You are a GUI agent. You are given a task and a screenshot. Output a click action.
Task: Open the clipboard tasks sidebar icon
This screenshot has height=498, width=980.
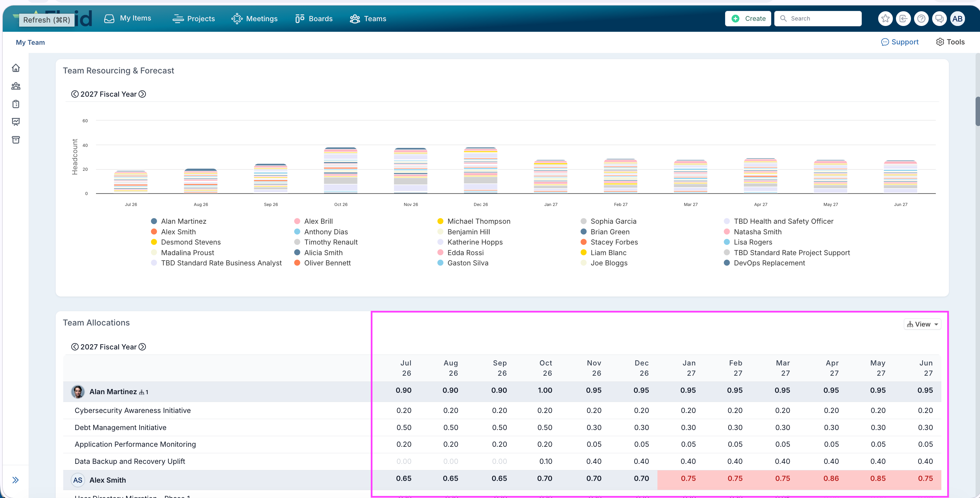(16, 104)
